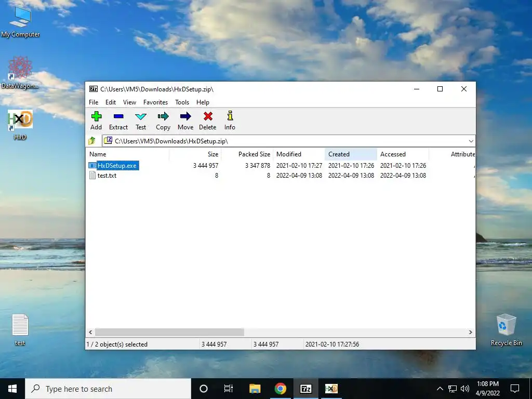Open Task View in taskbar
The image size is (532, 399).
[x=229, y=389]
